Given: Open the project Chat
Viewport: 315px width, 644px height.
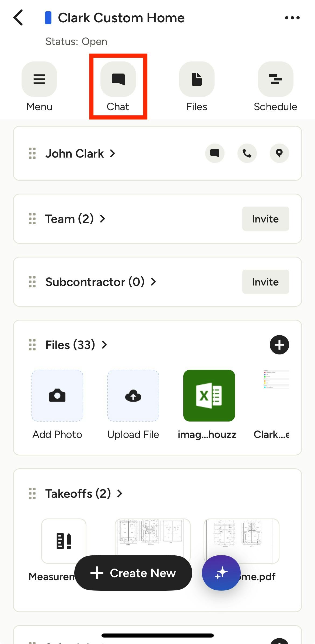Looking at the screenshot, I should pyautogui.click(x=118, y=79).
